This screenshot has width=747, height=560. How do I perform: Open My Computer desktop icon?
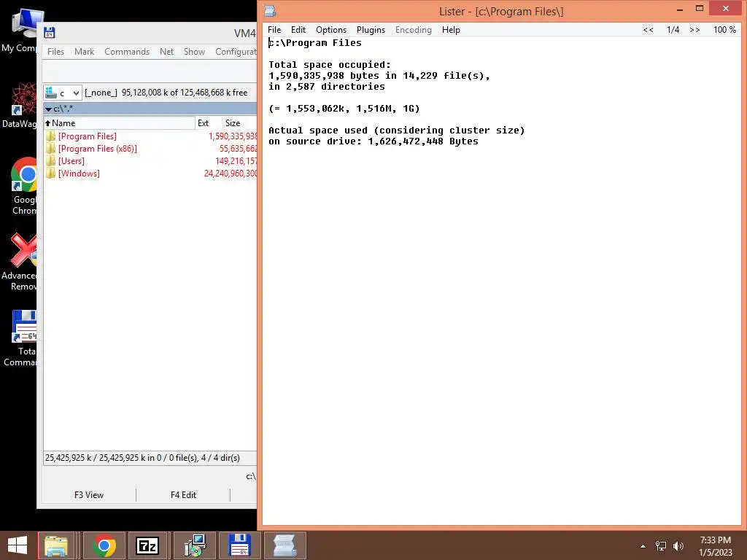click(x=23, y=31)
